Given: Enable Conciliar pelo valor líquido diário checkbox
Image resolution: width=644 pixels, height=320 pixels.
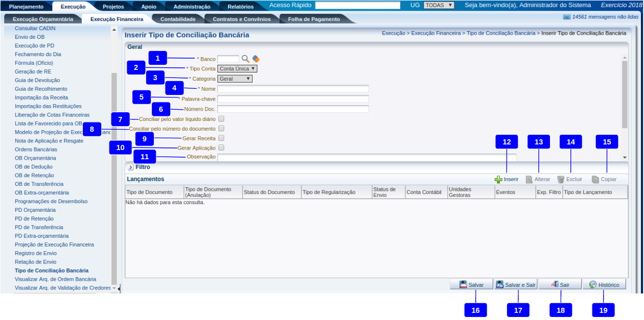Looking at the screenshot, I should [221, 118].
